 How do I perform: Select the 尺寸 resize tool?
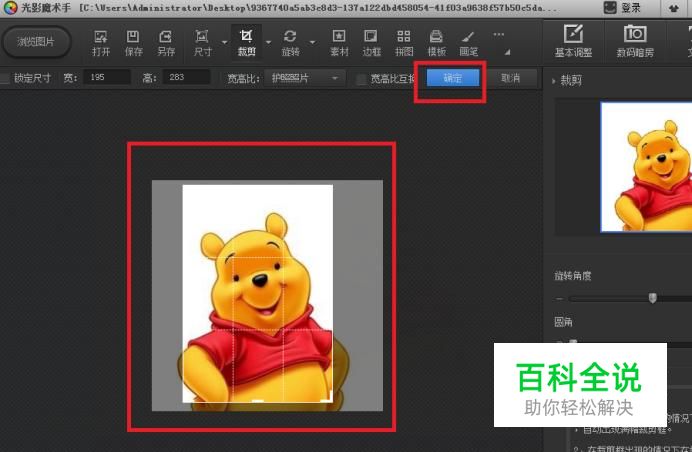tap(203, 43)
